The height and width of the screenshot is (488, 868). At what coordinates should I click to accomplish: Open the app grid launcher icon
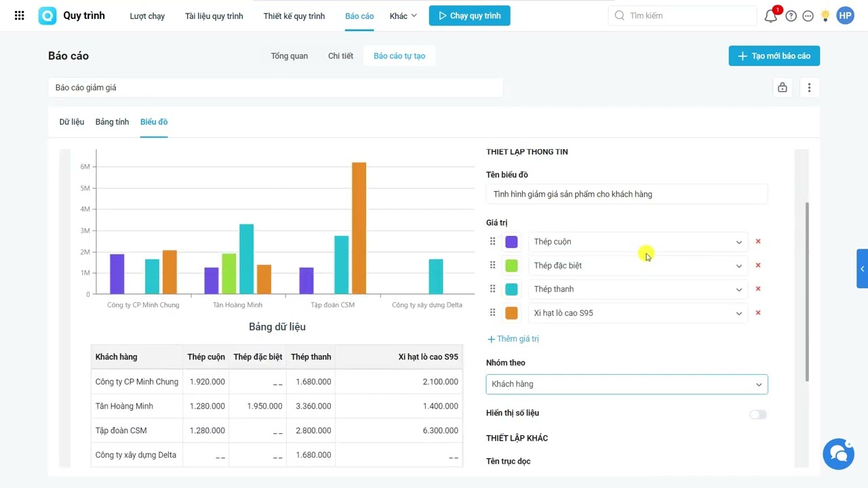(19, 16)
